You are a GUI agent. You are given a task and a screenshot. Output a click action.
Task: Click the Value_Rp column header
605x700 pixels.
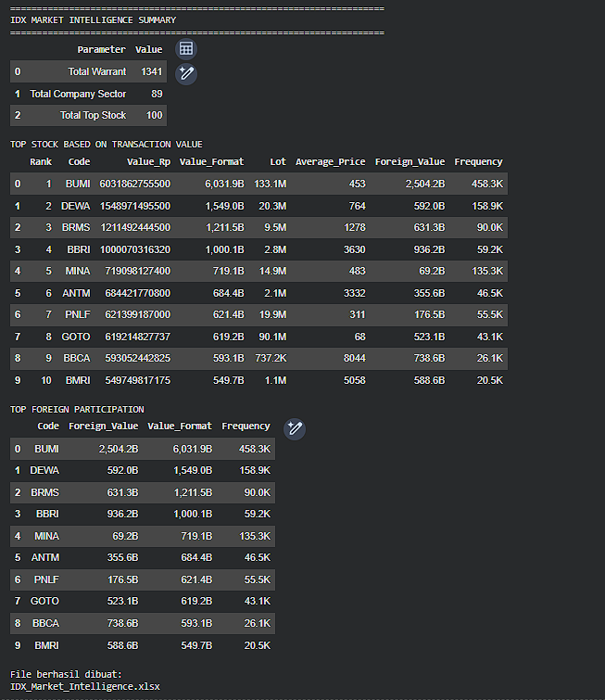(x=148, y=161)
